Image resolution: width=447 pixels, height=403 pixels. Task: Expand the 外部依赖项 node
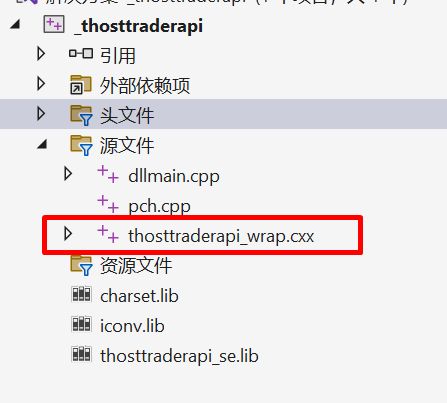[x=41, y=84]
